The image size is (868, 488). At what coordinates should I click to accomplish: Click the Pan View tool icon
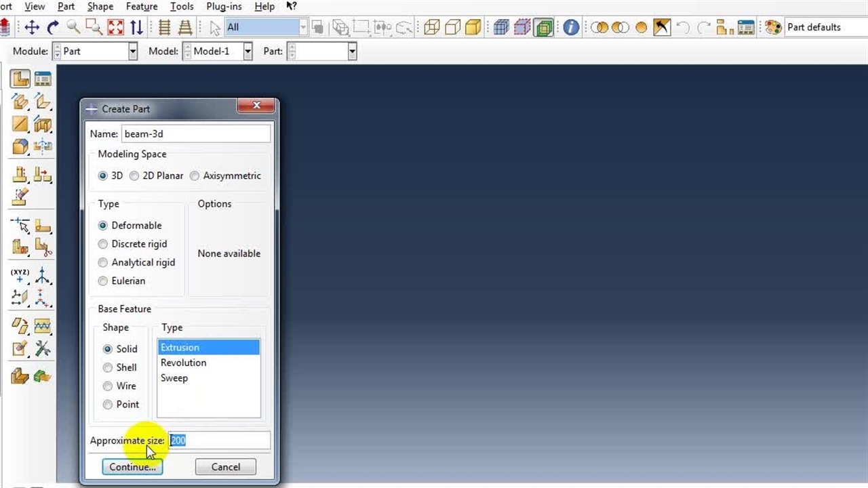pyautogui.click(x=32, y=27)
